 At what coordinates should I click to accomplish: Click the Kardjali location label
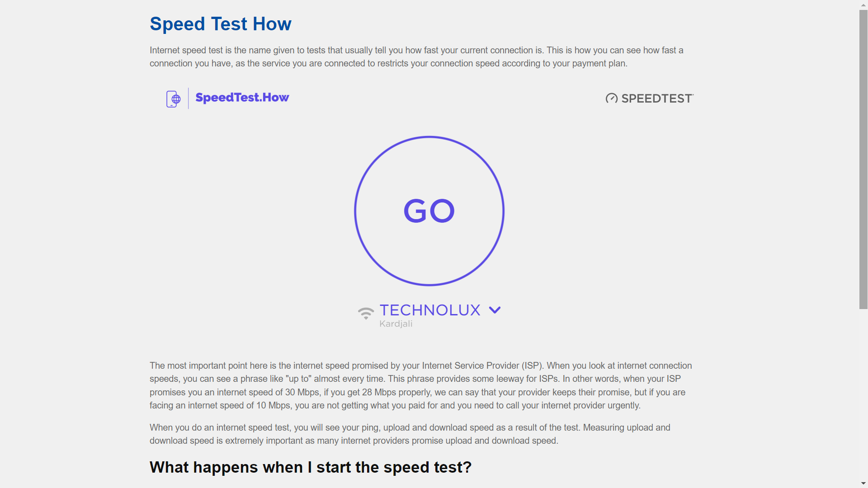tap(396, 324)
